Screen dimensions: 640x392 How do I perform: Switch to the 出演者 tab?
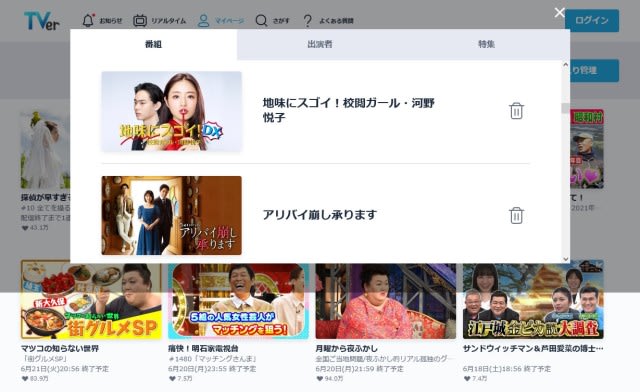click(320, 44)
